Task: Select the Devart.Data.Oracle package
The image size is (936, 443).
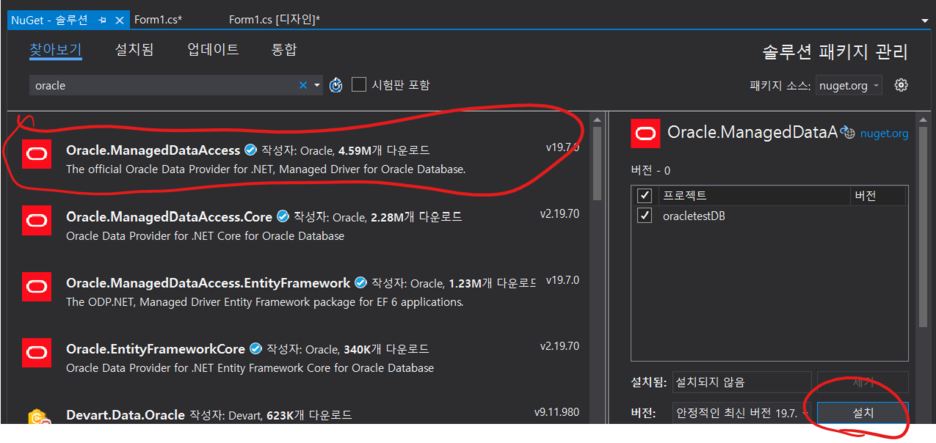Action: [298, 414]
